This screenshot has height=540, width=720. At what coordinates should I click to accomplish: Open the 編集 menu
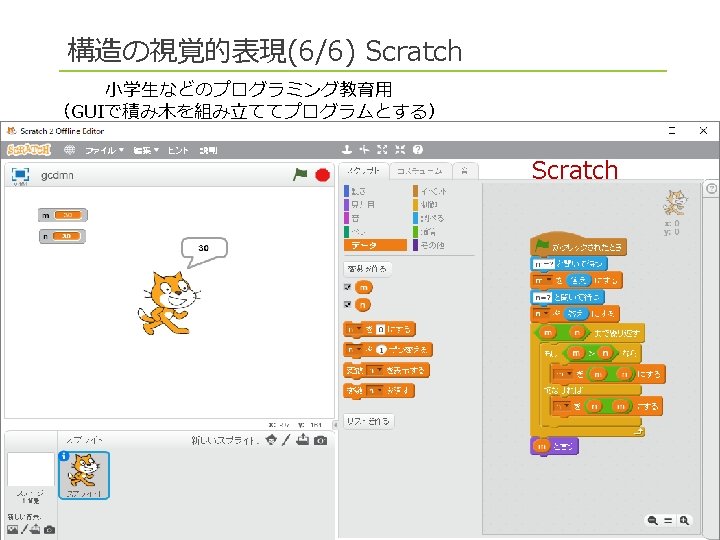(x=146, y=150)
